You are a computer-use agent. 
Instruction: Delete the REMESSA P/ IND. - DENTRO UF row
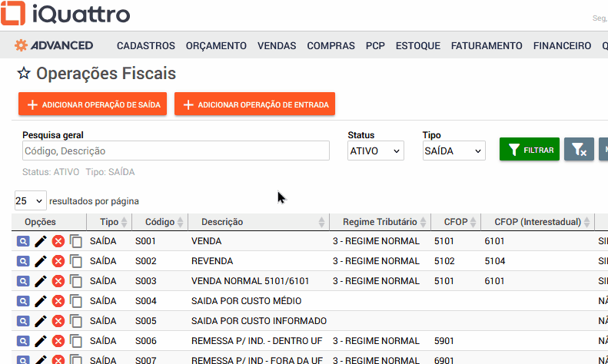[x=58, y=341]
